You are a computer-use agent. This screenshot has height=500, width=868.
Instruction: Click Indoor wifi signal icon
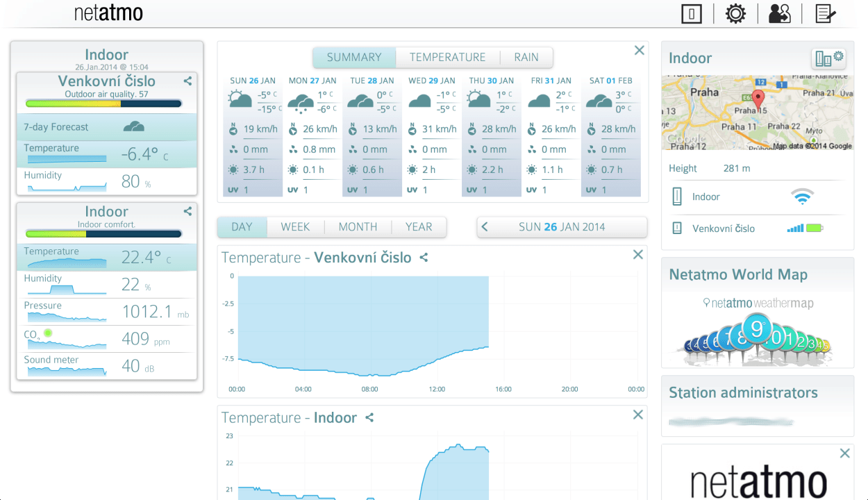click(x=802, y=197)
